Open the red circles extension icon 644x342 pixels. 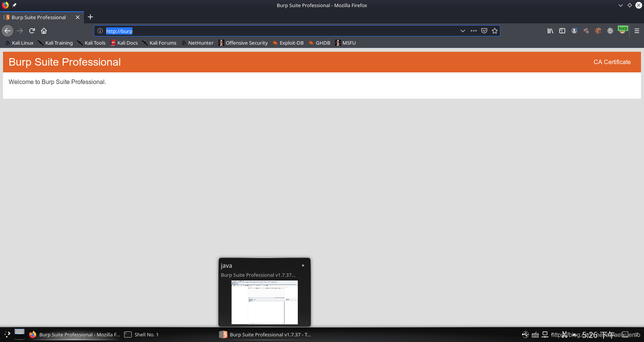coord(586,31)
